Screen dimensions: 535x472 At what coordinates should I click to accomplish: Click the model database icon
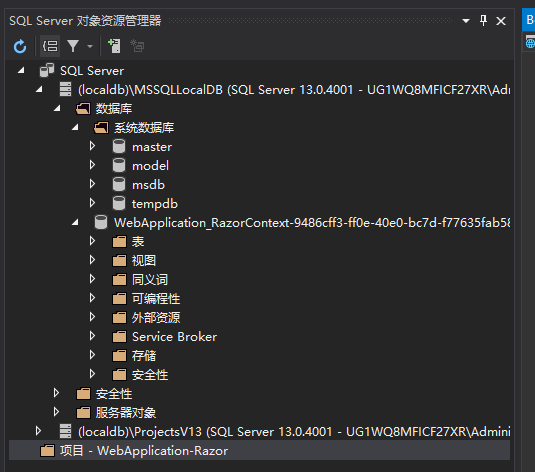click(x=119, y=165)
